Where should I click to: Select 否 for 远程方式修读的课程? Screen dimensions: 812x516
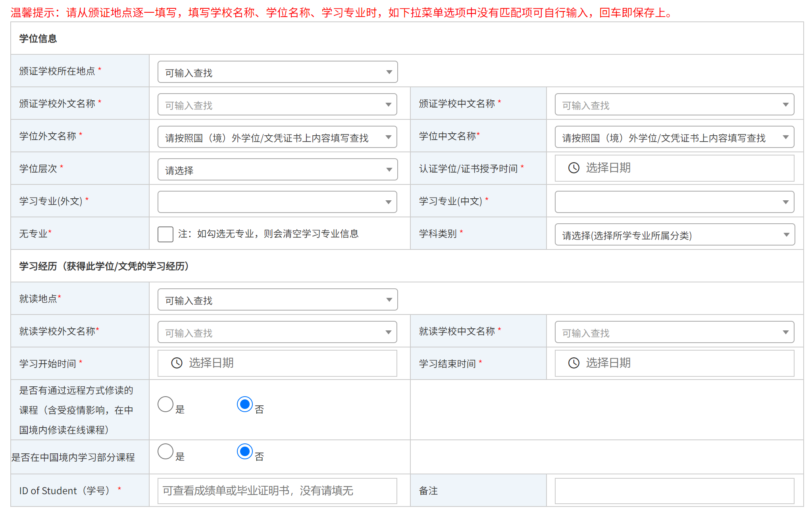245,404
